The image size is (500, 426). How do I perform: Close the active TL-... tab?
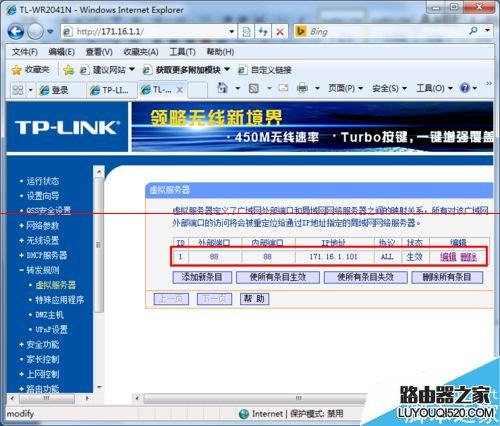click(180, 90)
